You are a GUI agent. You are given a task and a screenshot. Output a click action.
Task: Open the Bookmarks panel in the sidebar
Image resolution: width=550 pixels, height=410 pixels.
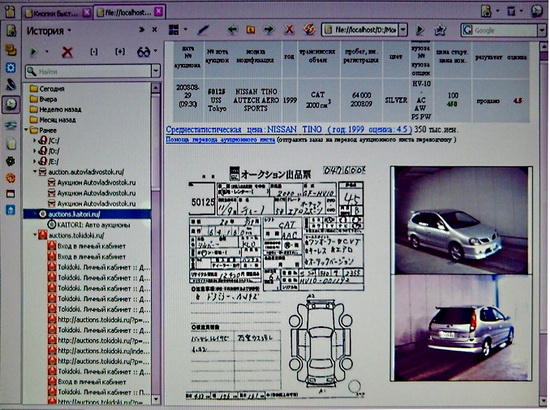point(11,31)
